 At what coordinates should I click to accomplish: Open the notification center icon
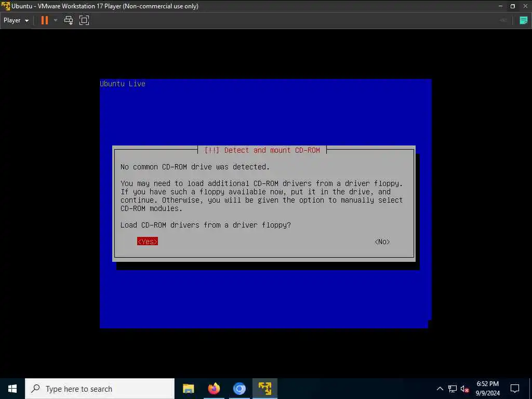515,389
